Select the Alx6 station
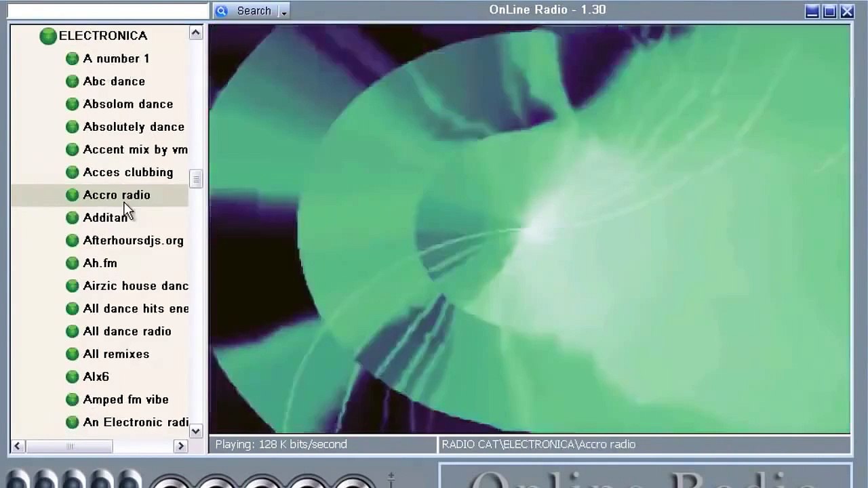The height and width of the screenshot is (488, 868). point(96,377)
